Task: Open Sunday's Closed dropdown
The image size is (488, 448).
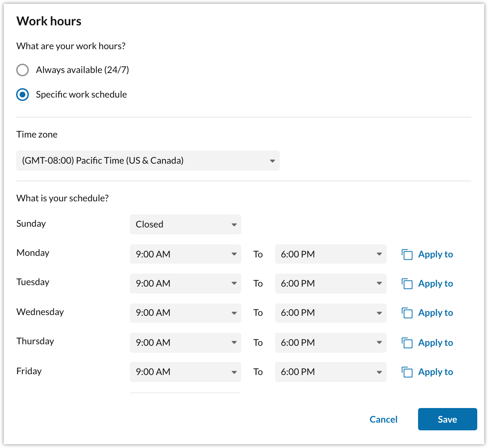Action: 185,224
